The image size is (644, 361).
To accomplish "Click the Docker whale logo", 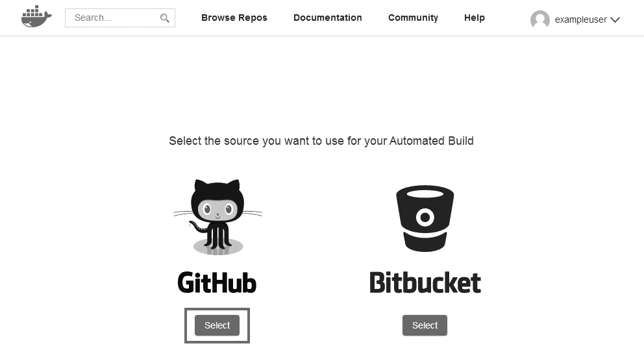I will tap(36, 18).
